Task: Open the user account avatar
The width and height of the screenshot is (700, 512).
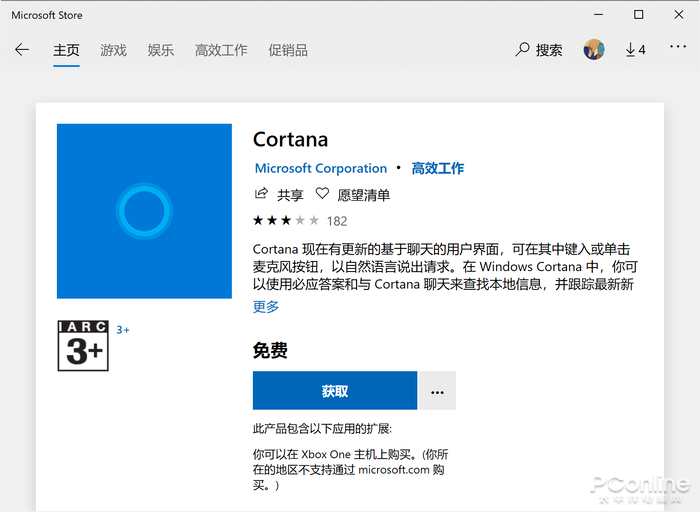Action: click(x=594, y=50)
